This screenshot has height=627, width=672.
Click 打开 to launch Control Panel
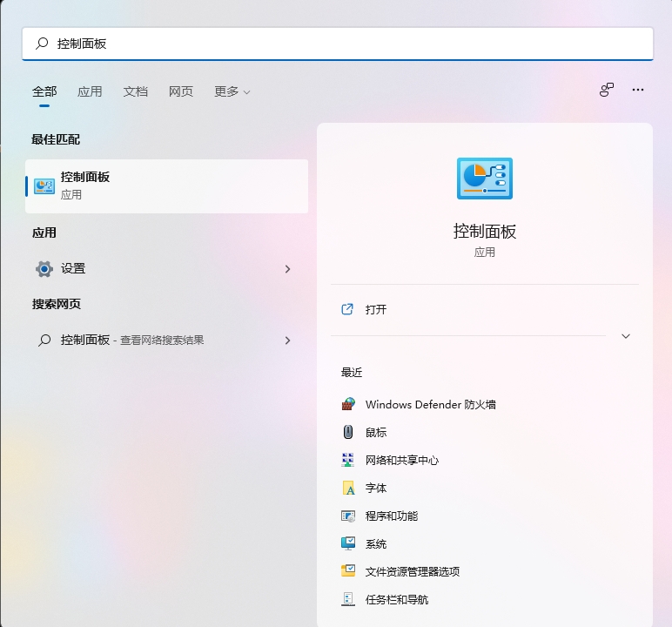(x=376, y=309)
